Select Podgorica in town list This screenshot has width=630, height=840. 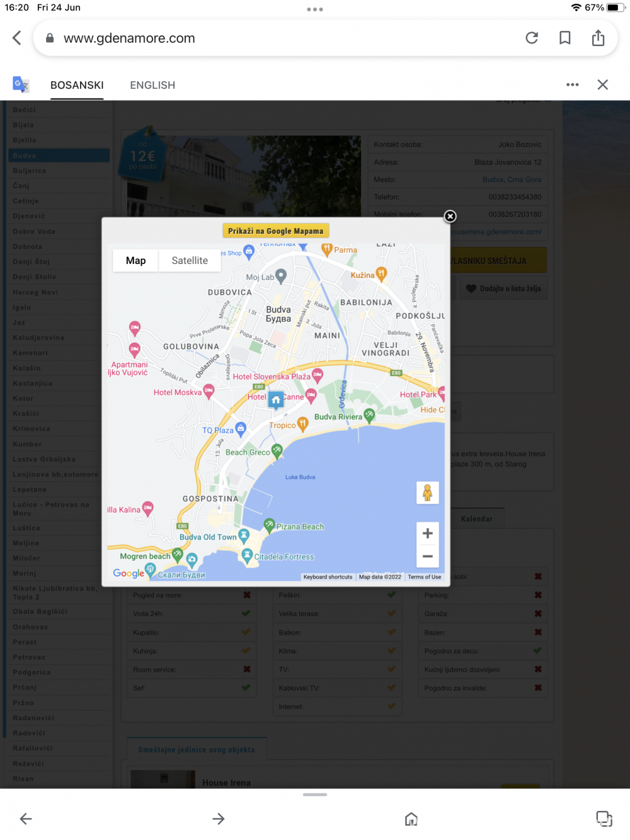(59, 672)
